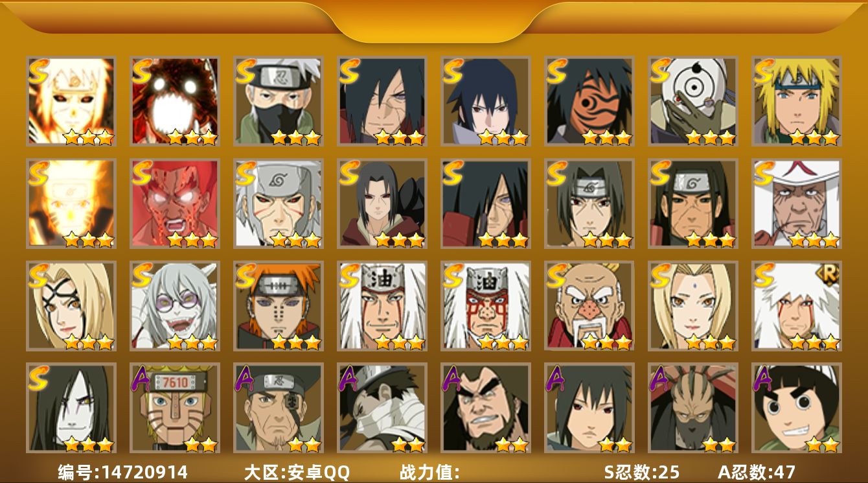Choose the Jiraiya card with R badge

(796, 305)
